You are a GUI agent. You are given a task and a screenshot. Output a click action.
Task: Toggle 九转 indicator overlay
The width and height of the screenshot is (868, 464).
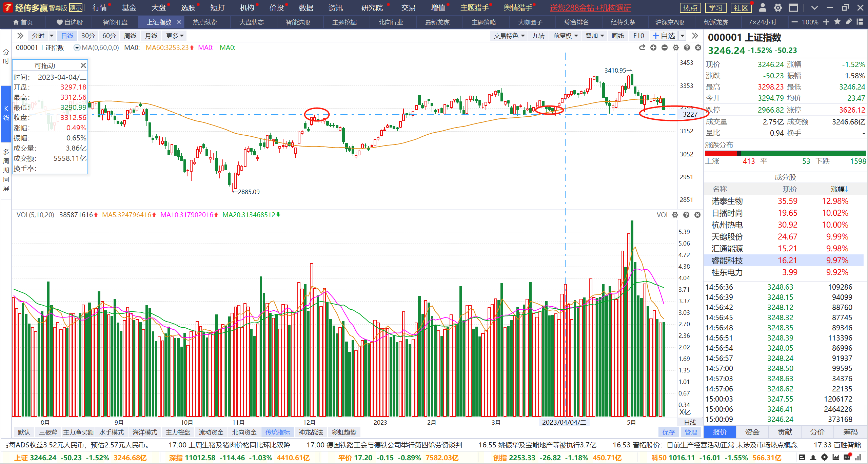click(x=538, y=36)
